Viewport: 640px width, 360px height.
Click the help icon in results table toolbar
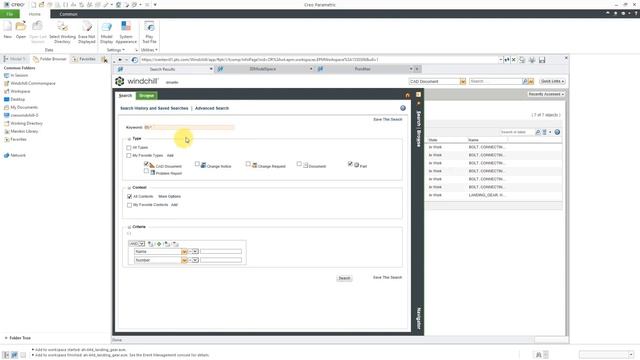(x=557, y=132)
